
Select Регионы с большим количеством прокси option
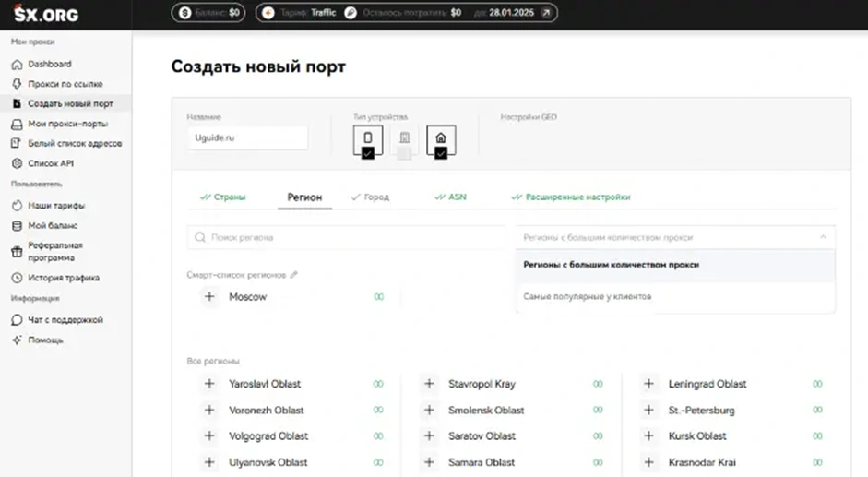[675, 265]
